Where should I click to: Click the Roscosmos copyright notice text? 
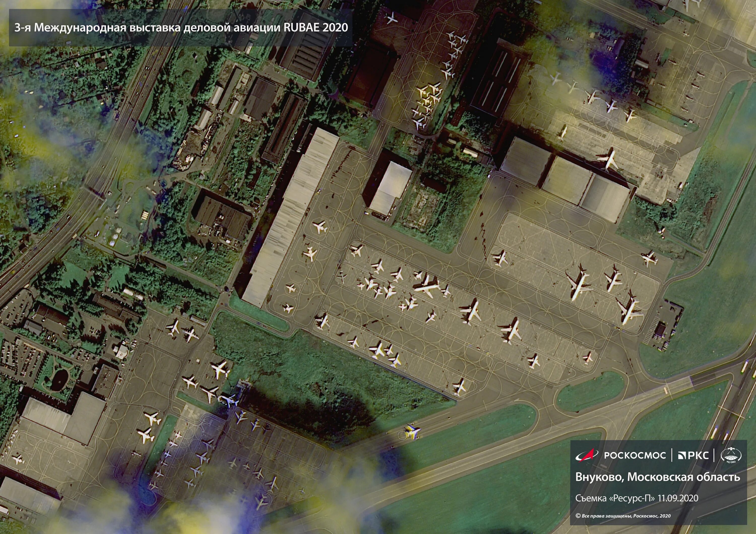click(x=623, y=516)
